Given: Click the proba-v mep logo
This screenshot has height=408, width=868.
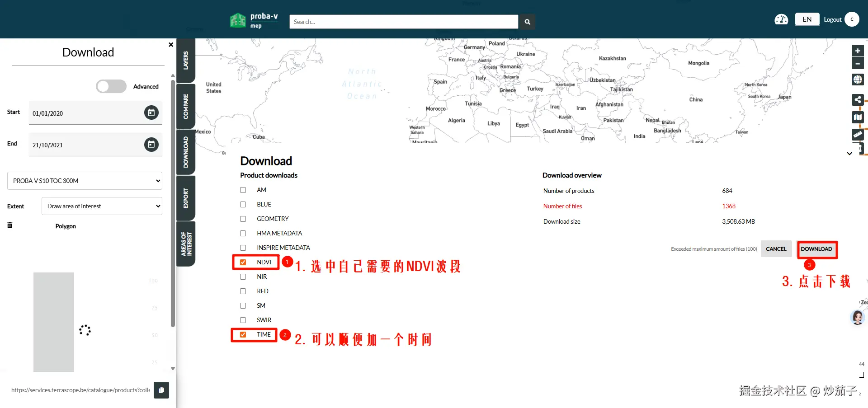Looking at the screenshot, I should click(x=254, y=20).
